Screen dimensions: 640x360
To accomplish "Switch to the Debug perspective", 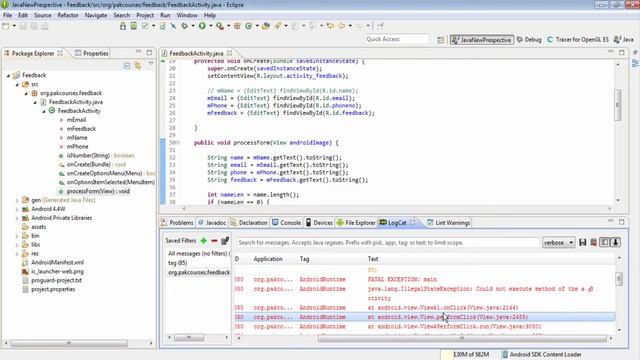I will [x=529, y=40].
